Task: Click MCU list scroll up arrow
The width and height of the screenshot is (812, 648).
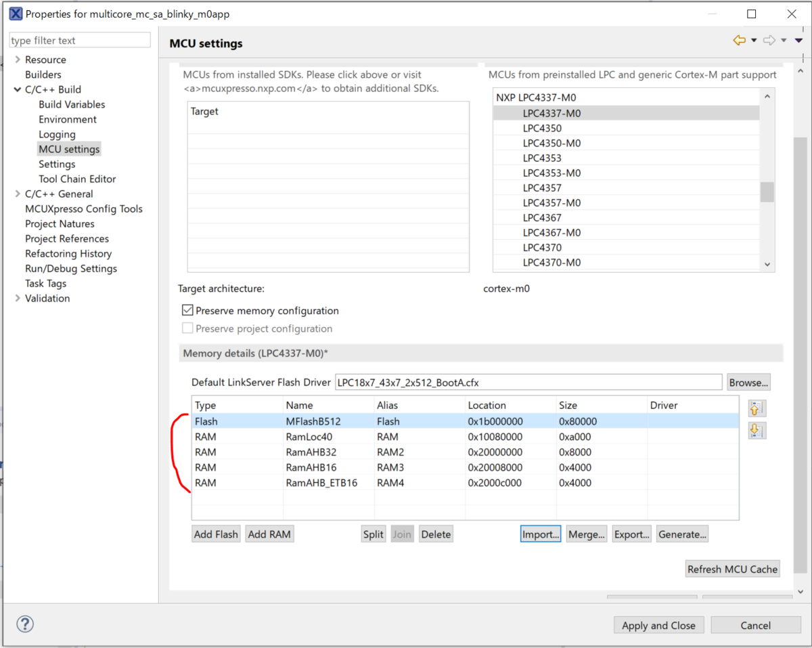Action: [767, 97]
